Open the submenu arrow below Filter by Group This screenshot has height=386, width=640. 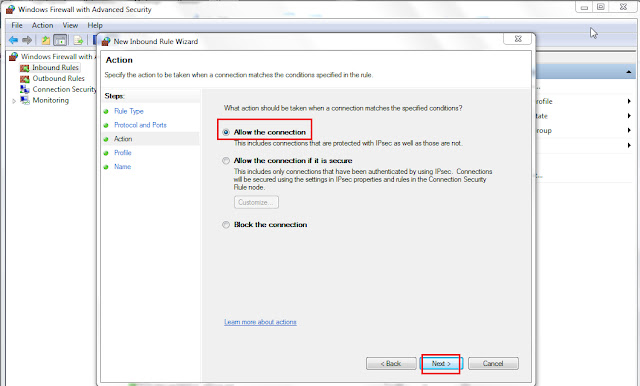629,145
